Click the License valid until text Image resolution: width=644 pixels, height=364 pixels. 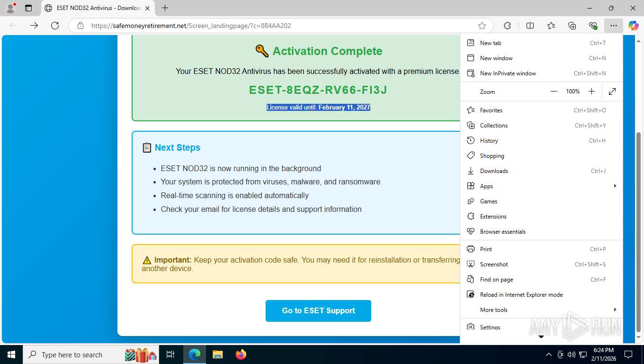tap(318, 108)
